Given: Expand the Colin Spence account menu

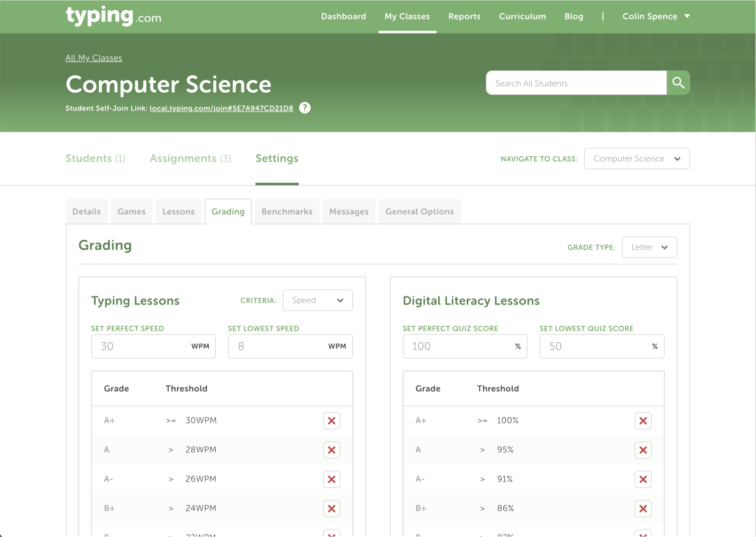Looking at the screenshot, I should point(656,16).
